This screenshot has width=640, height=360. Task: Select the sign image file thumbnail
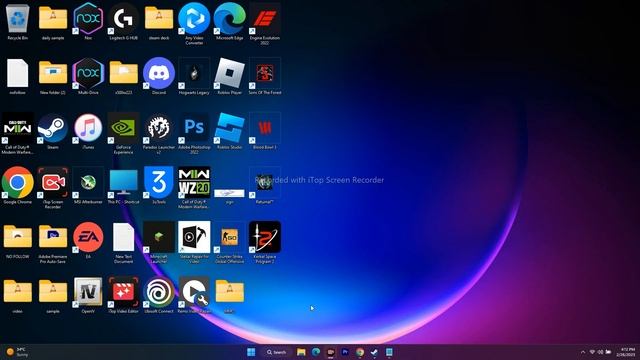coord(229,193)
